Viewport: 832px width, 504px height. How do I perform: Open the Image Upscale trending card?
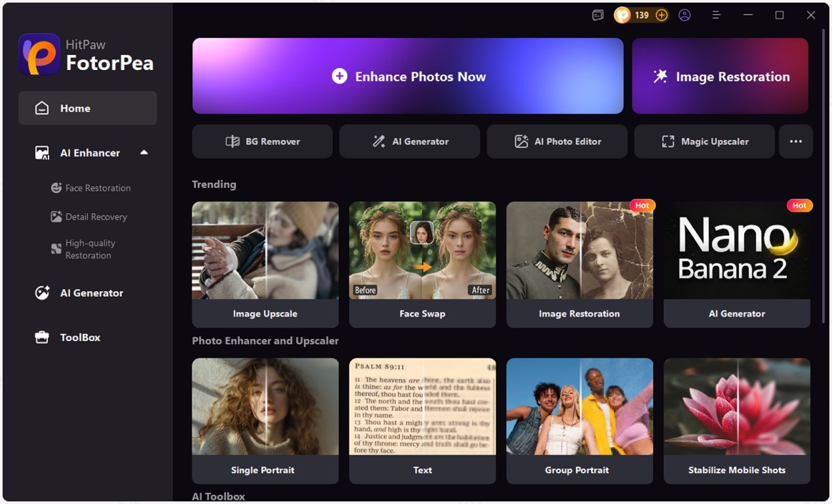pyautogui.click(x=265, y=264)
